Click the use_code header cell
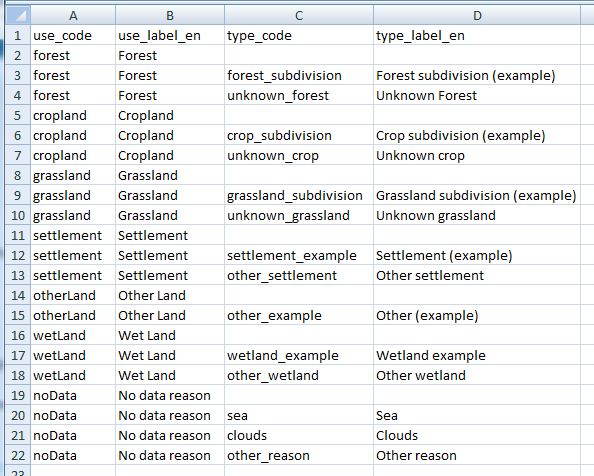This screenshot has width=594, height=476. coord(73,35)
